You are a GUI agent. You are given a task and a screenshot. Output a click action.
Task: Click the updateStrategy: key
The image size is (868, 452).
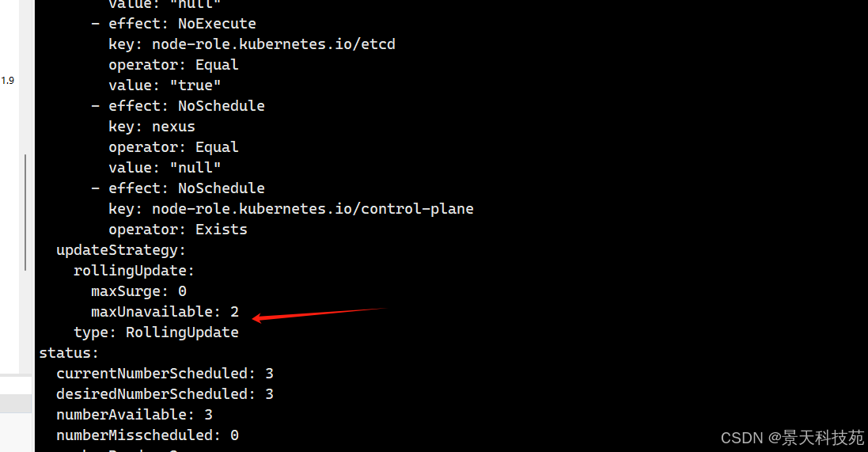(x=121, y=250)
